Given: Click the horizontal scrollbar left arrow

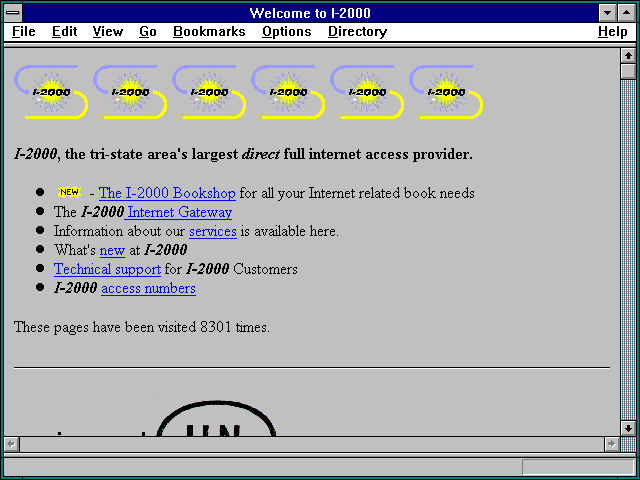Looking at the screenshot, I should tap(11, 444).
